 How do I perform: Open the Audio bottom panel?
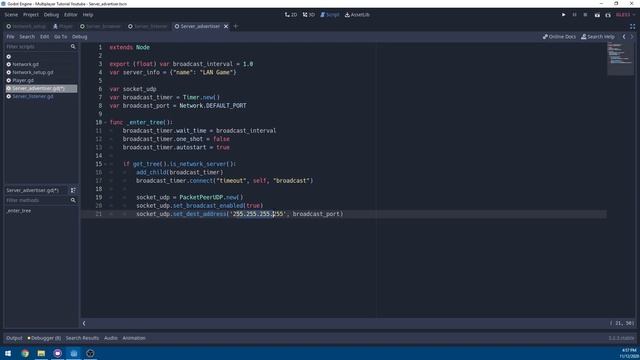[111, 338]
